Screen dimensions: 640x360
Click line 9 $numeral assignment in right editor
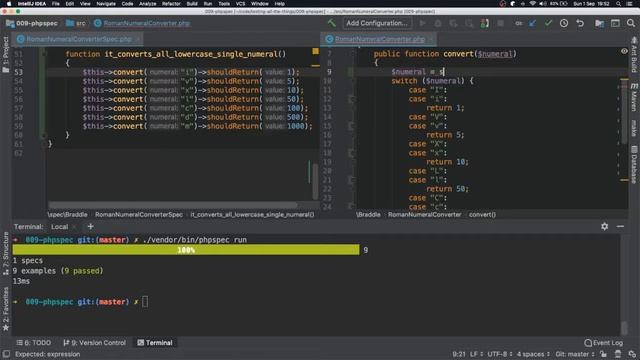pyautogui.click(x=418, y=72)
